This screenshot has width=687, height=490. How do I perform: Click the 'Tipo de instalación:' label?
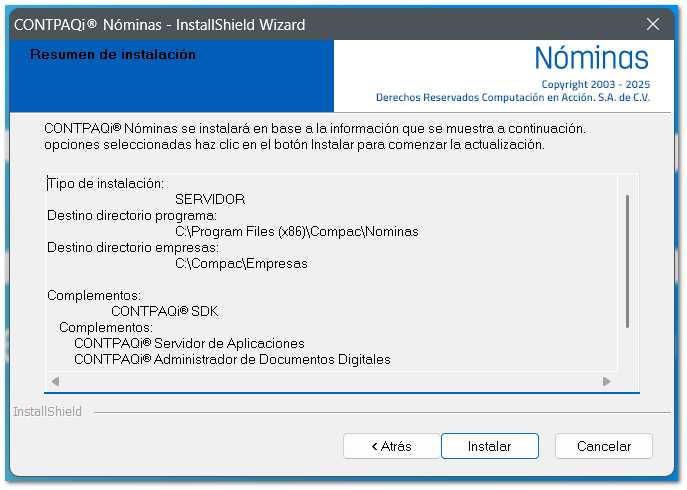[105, 183]
